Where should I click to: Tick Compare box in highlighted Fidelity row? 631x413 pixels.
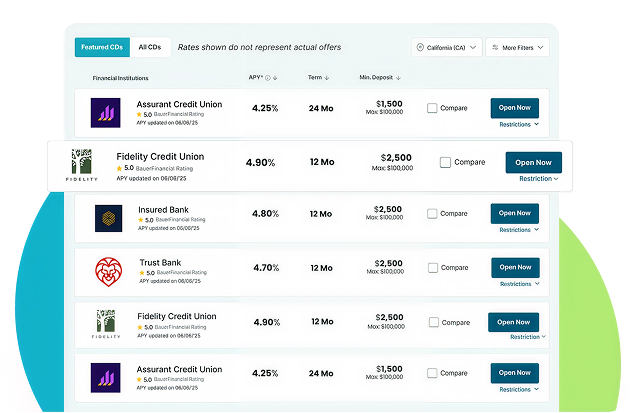pos(445,162)
